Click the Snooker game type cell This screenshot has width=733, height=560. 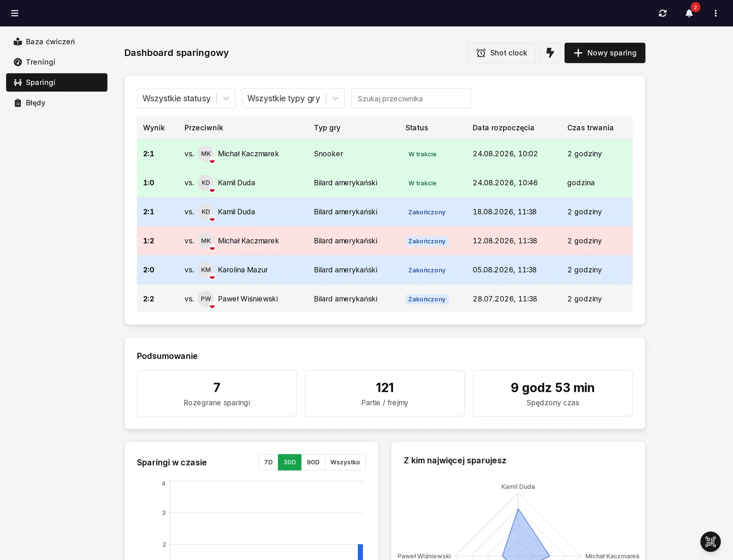328,154
